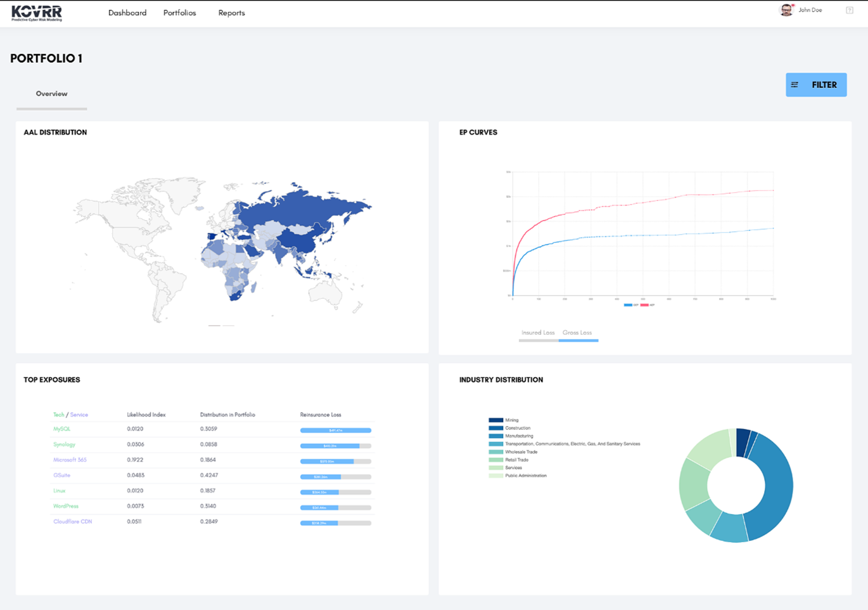
Task: Open the GSuite exposure row
Action: 61,475
